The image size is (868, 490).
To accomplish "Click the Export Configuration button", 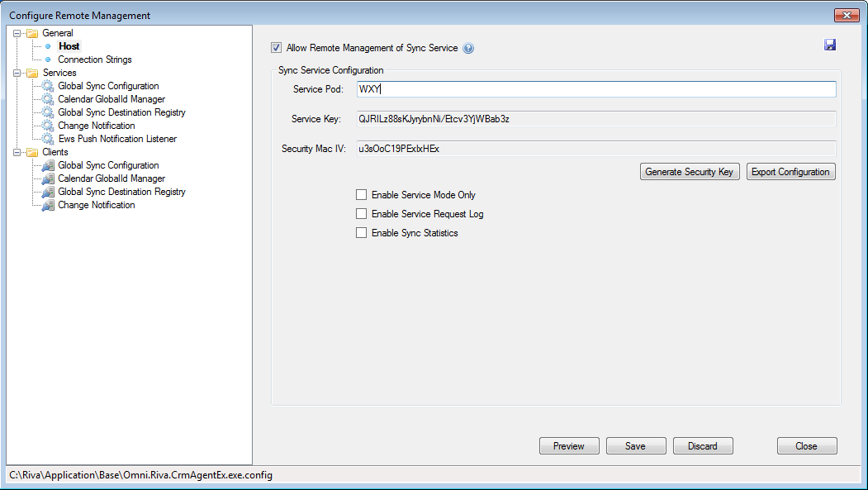I will pos(790,172).
